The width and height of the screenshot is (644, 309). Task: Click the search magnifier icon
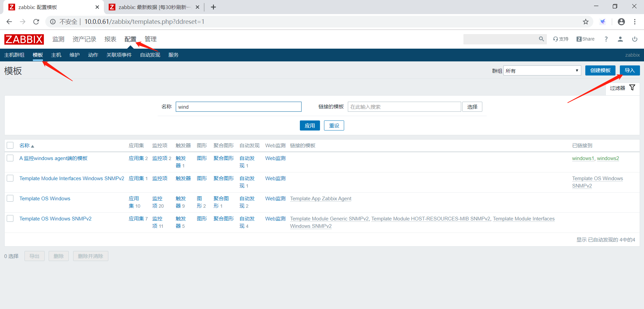541,39
